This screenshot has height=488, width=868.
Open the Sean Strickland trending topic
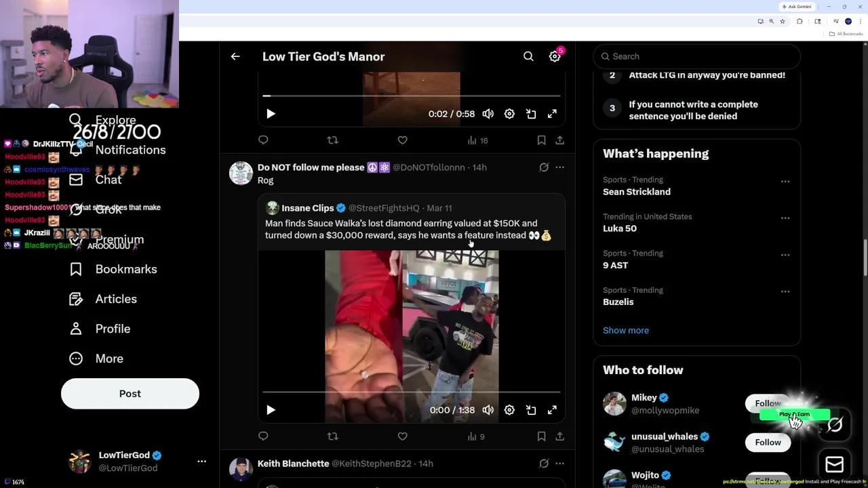637,192
